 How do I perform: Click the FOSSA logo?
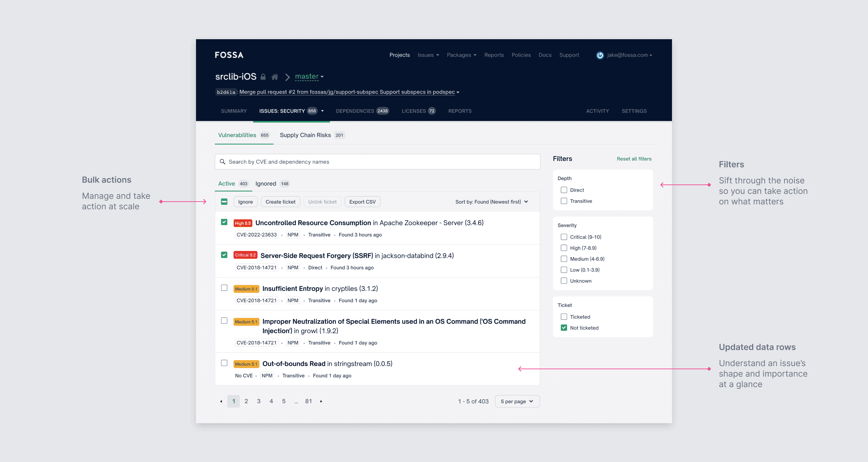(229, 55)
